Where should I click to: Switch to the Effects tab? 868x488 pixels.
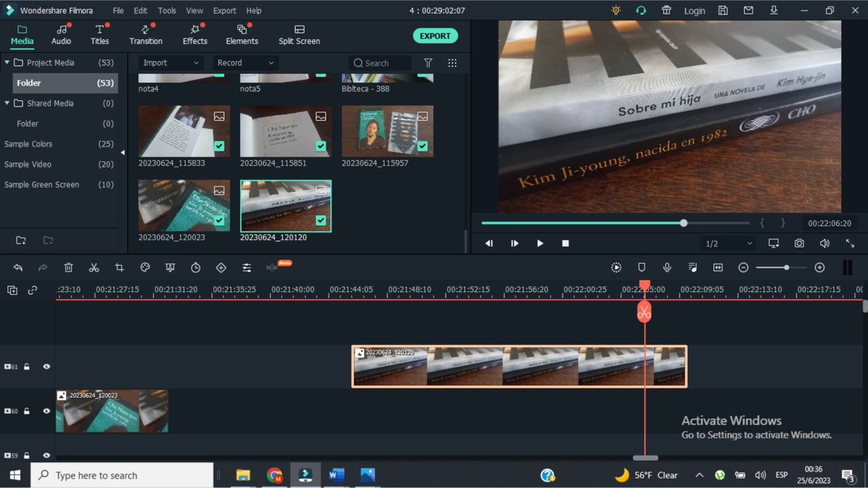tap(195, 35)
